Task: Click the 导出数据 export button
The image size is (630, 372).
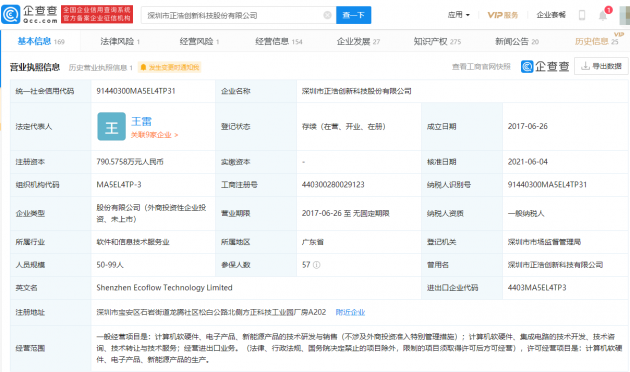Action: pyautogui.click(x=601, y=66)
